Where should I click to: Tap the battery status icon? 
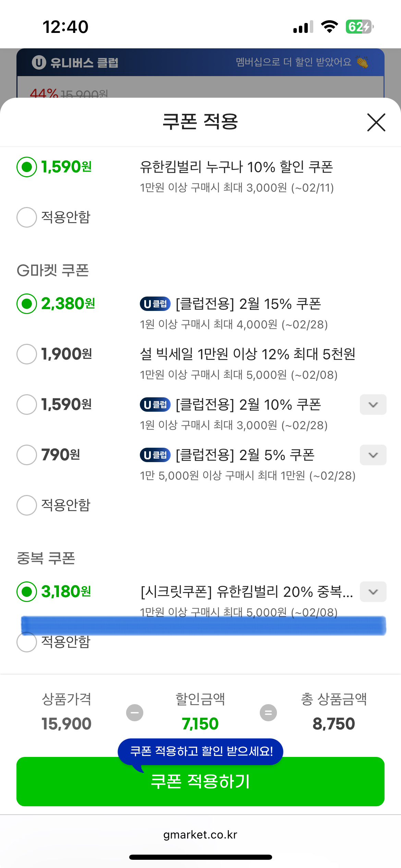(359, 27)
